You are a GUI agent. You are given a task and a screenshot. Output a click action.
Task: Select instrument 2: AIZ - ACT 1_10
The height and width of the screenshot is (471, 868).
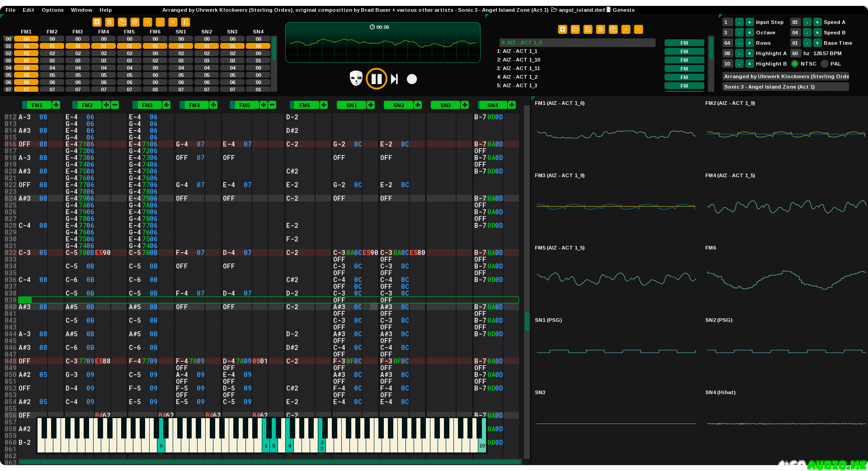(521, 60)
